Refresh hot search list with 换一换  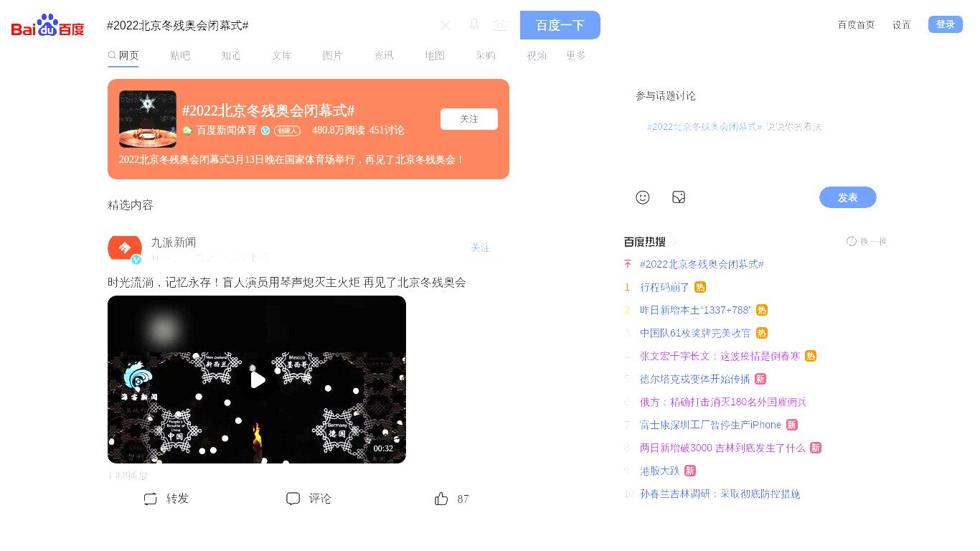pos(867,241)
